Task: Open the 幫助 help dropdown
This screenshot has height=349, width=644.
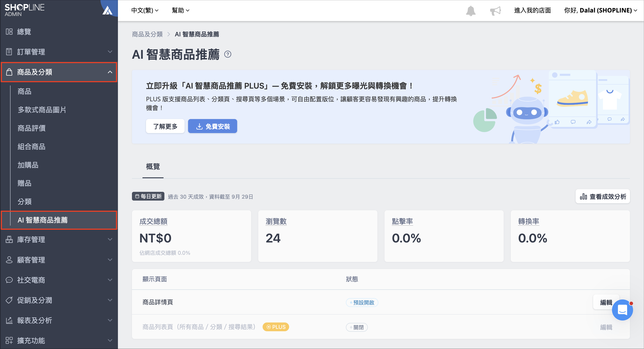Action: [x=180, y=11]
